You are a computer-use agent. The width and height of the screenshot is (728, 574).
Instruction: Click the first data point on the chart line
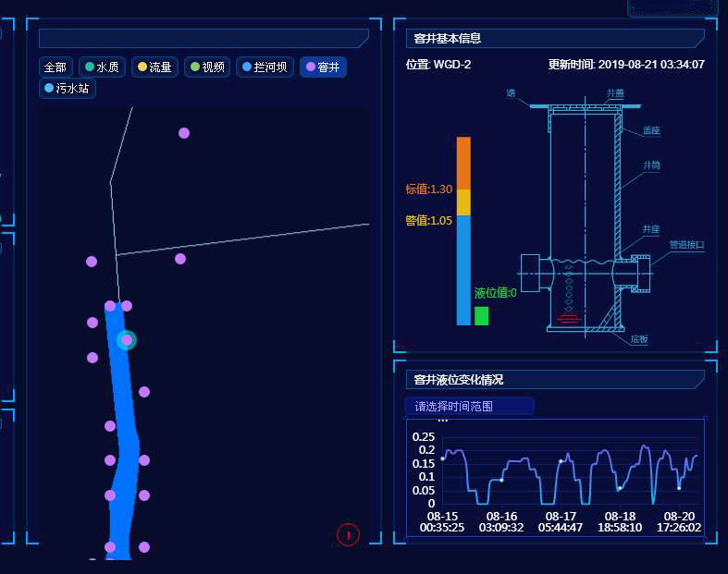tap(443, 458)
